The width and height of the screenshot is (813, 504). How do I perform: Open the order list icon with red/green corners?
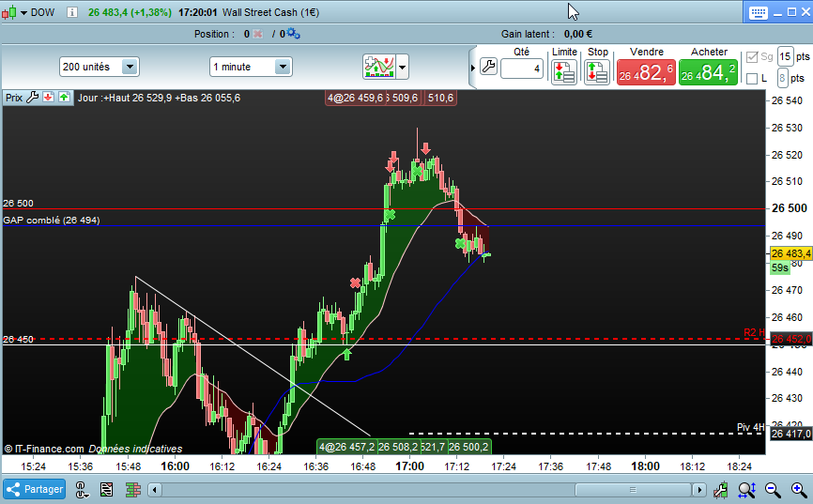coord(107,490)
